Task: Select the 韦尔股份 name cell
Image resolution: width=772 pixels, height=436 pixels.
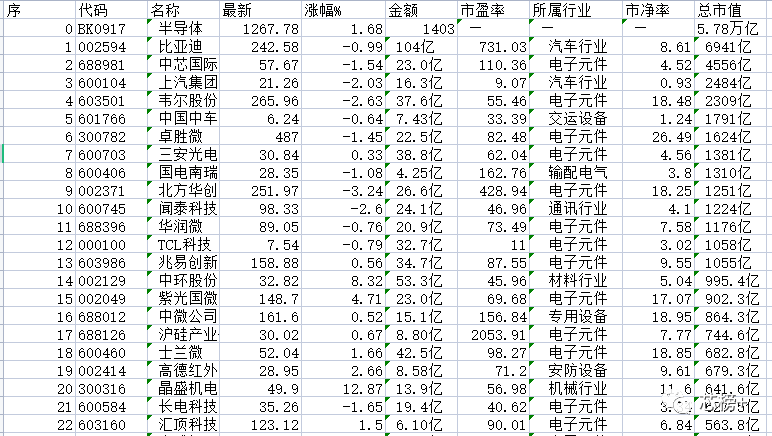Action: (183, 100)
